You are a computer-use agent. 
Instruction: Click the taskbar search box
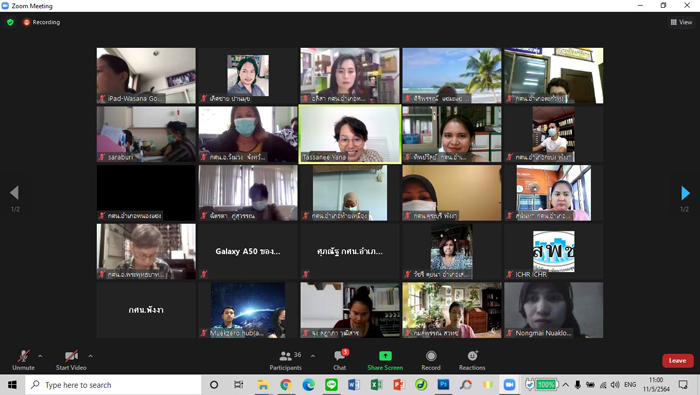click(113, 385)
